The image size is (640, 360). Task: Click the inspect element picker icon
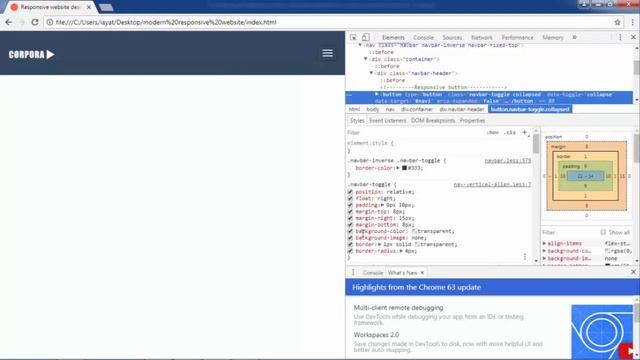tap(353, 37)
